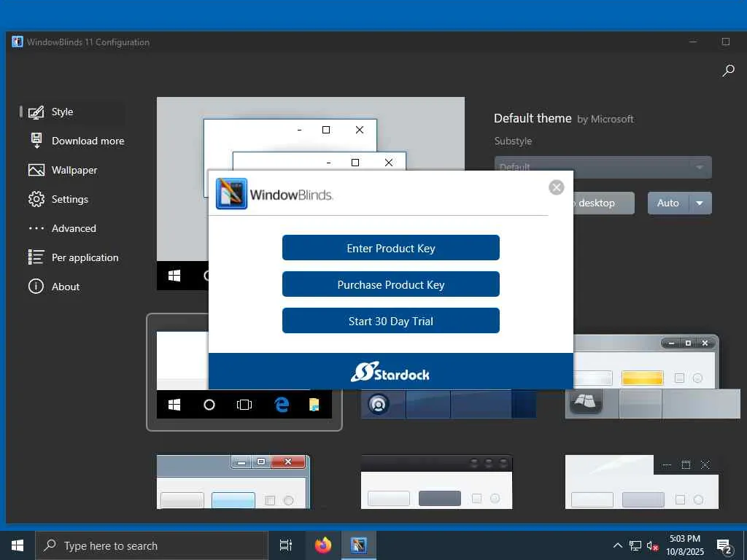747x560 pixels.
Task: Click the taskbar search box
Action: [152, 545]
